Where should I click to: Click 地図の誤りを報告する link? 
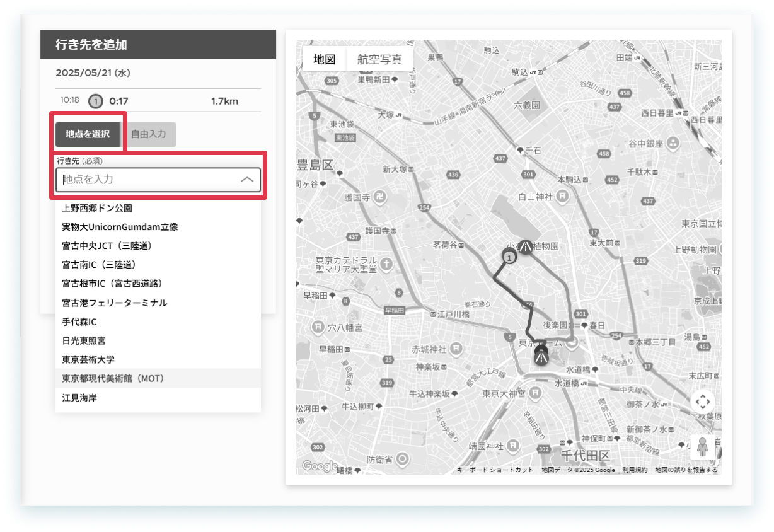point(686,470)
